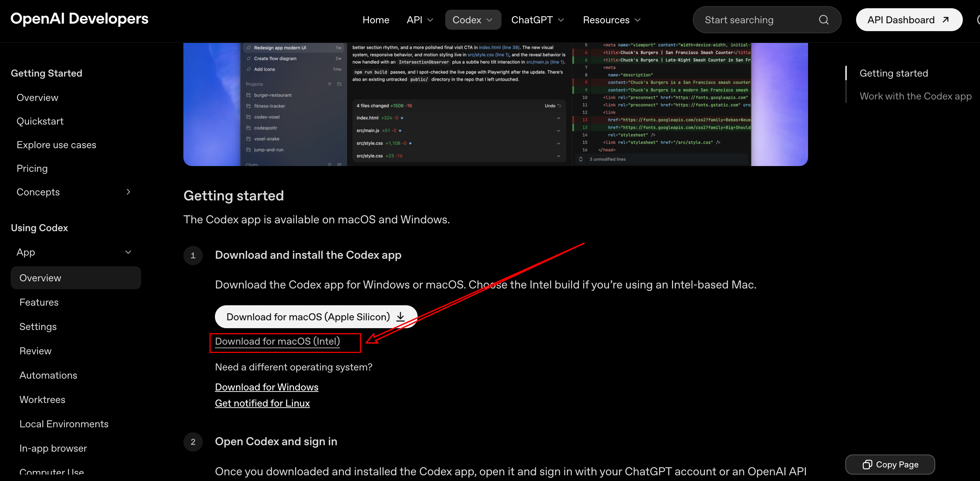Click the Copy Page button
This screenshot has height=481, width=980.
[x=890, y=464]
